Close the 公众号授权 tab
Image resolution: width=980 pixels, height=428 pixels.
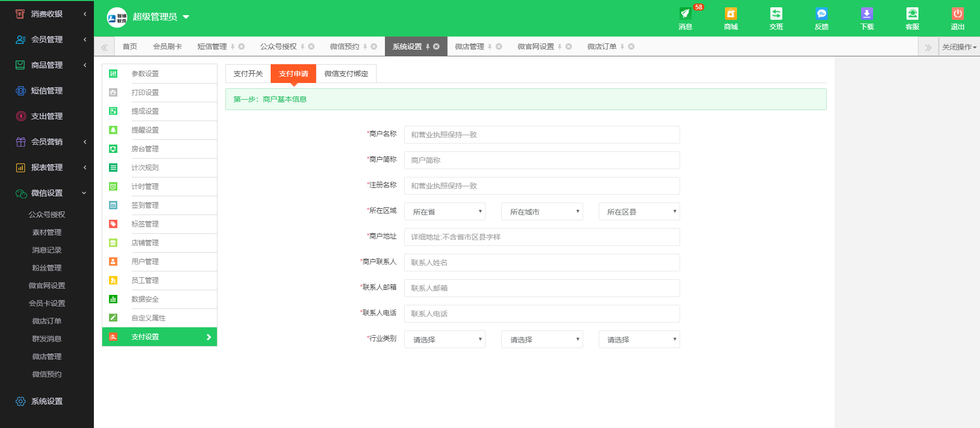tap(311, 46)
